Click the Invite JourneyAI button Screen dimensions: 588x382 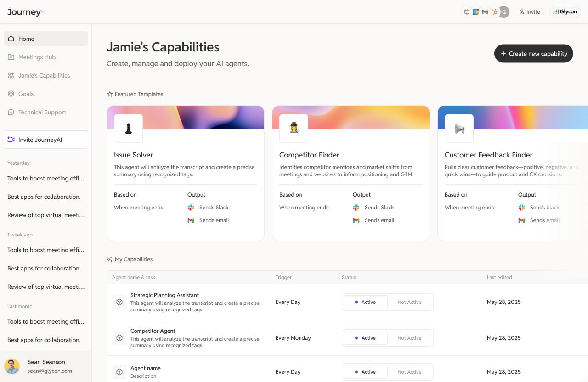tap(46, 140)
